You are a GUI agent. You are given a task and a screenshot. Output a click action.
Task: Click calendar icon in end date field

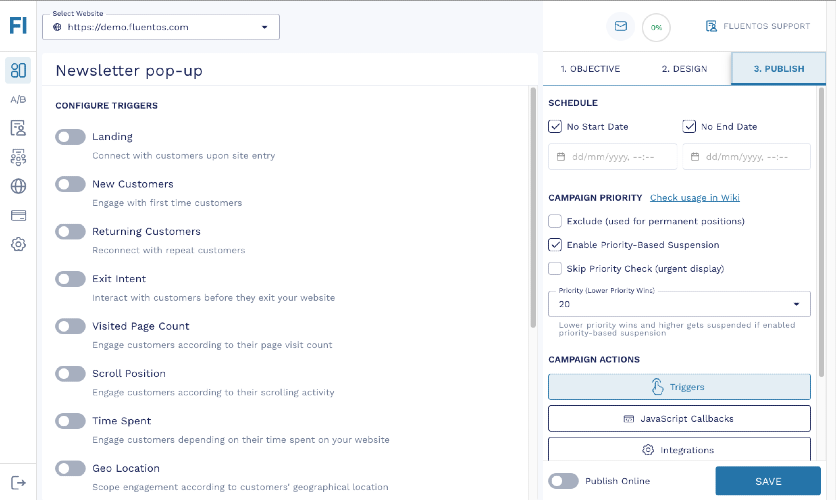[x=695, y=157]
